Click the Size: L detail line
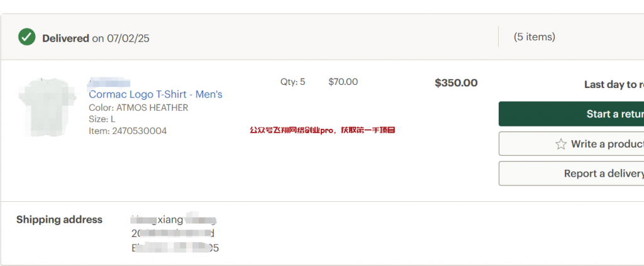The height and width of the screenshot is (266, 644). coord(102,119)
